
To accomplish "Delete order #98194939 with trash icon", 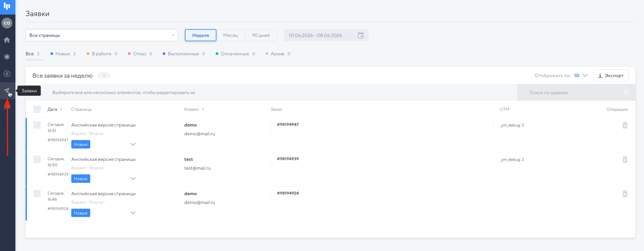I will pyautogui.click(x=625, y=159).
